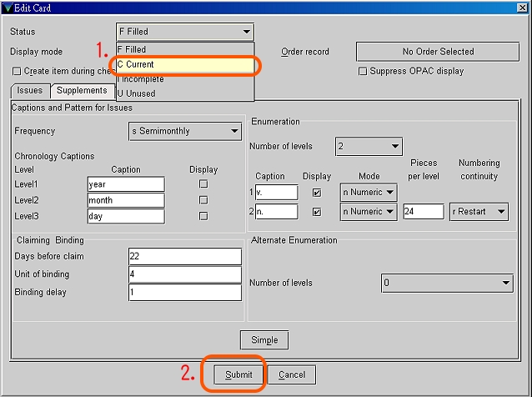Enable Display for Level1 year caption

pyautogui.click(x=203, y=184)
